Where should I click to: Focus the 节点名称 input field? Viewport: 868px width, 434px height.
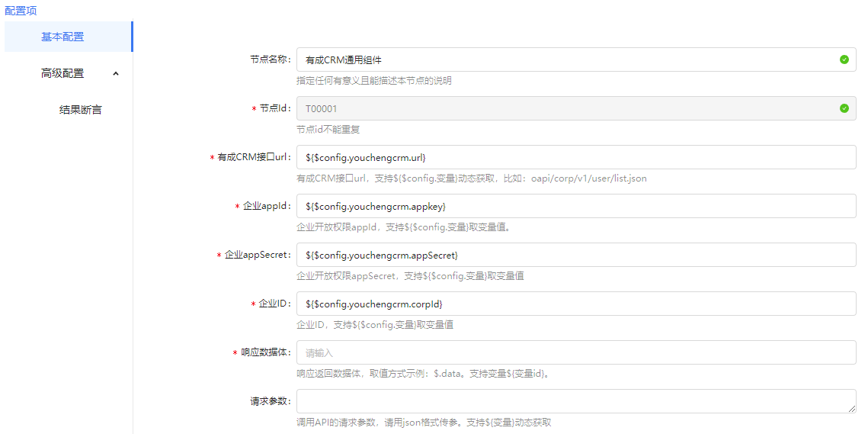(564, 59)
